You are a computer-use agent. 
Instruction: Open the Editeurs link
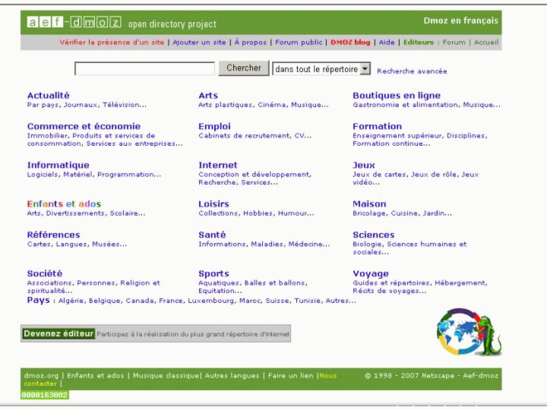point(418,42)
